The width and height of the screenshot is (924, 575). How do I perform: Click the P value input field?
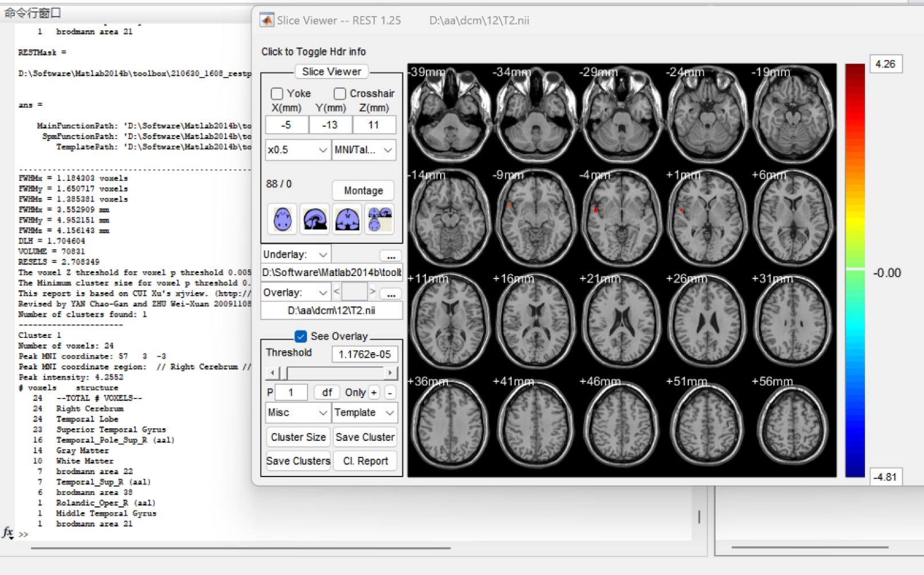[291, 392]
